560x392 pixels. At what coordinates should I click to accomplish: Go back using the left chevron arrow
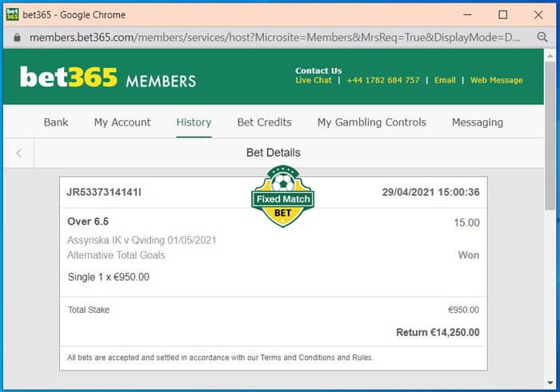(19, 153)
